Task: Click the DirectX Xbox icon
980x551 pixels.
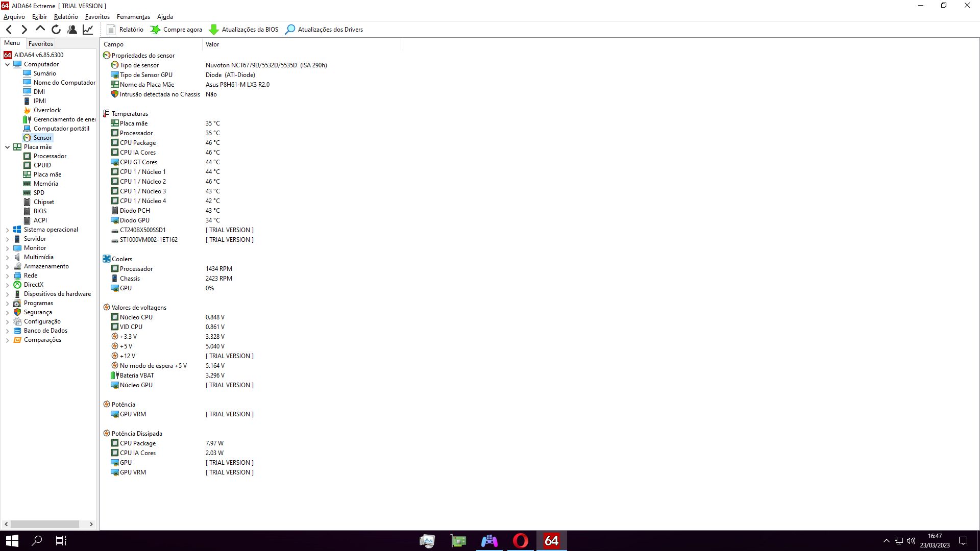Action: pyautogui.click(x=17, y=285)
